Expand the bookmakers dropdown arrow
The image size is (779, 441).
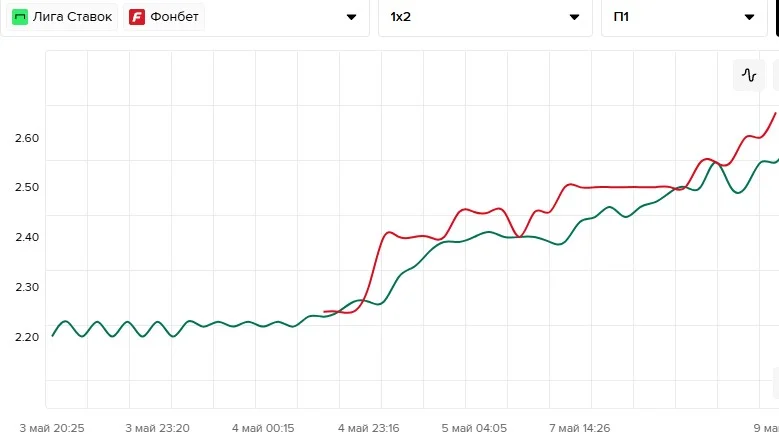351,17
